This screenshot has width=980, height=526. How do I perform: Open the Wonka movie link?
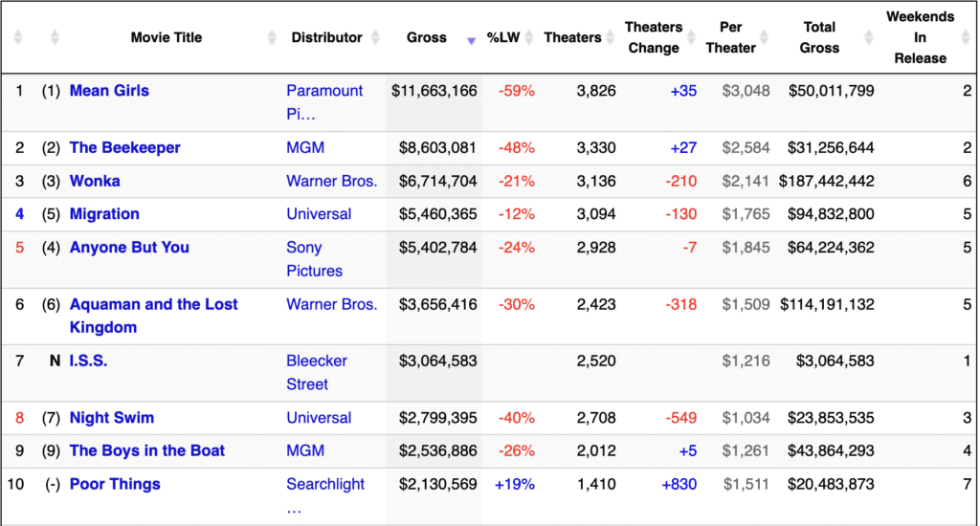[95, 181]
